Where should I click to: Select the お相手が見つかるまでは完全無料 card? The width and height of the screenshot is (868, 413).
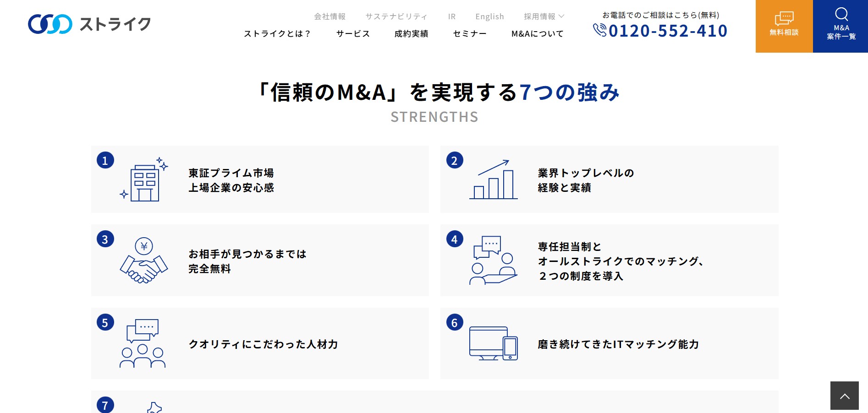point(260,260)
